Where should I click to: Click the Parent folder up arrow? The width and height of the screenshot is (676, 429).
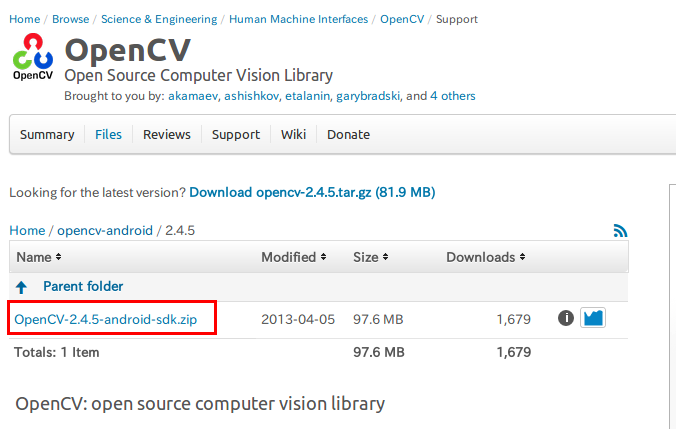pyautogui.click(x=22, y=287)
